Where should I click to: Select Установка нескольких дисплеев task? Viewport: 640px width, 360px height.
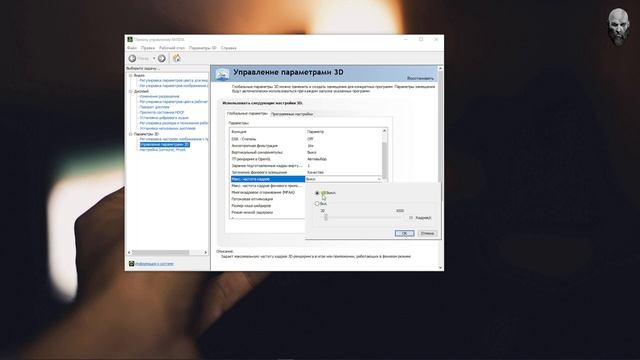(168, 128)
